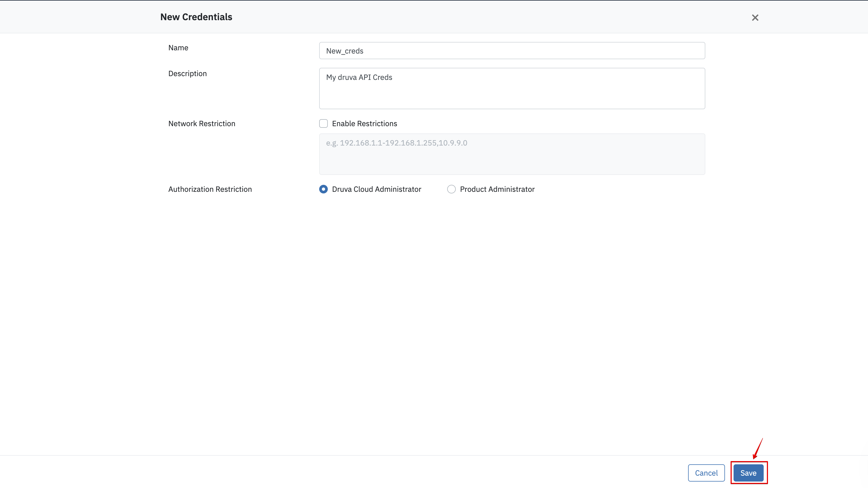The width and height of the screenshot is (868, 488).
Task: Click the Name input containing New_creds
Action: click(511, 51)
